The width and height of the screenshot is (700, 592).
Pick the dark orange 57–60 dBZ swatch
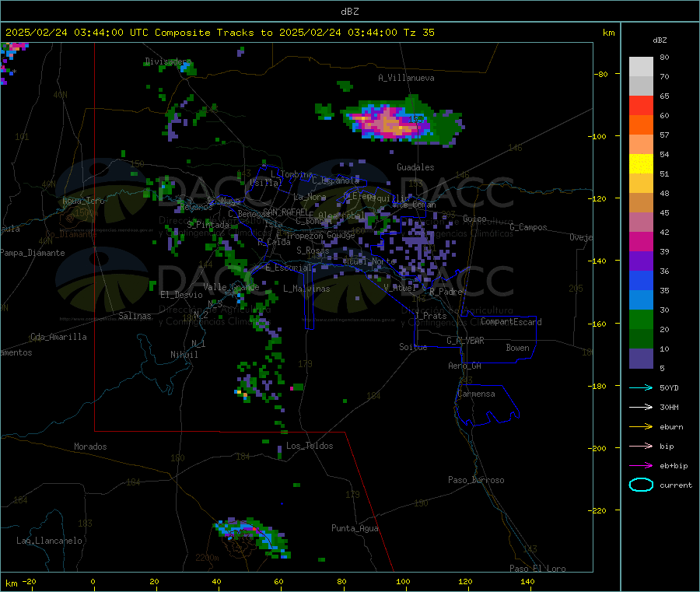641,125
